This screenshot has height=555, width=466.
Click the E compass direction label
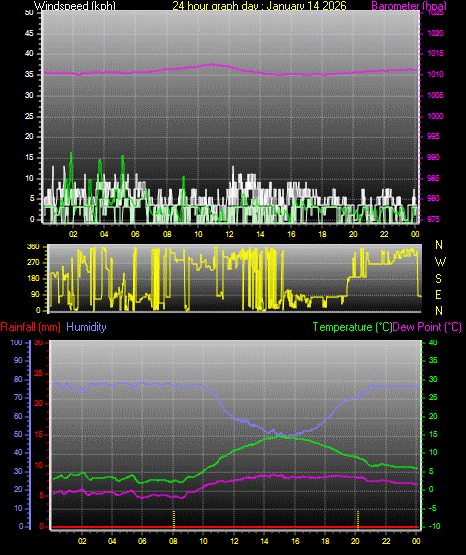(x=438, y=294)
